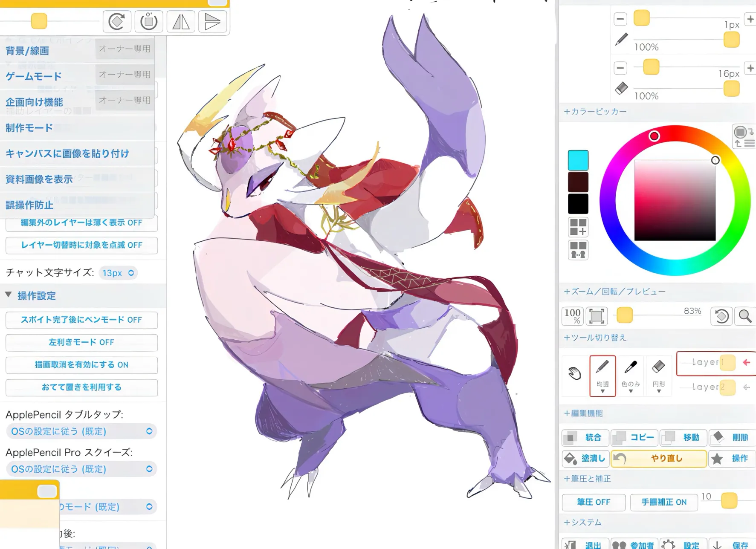
Task: Select Layer2 in the layer list
Action: coord(716,387)
